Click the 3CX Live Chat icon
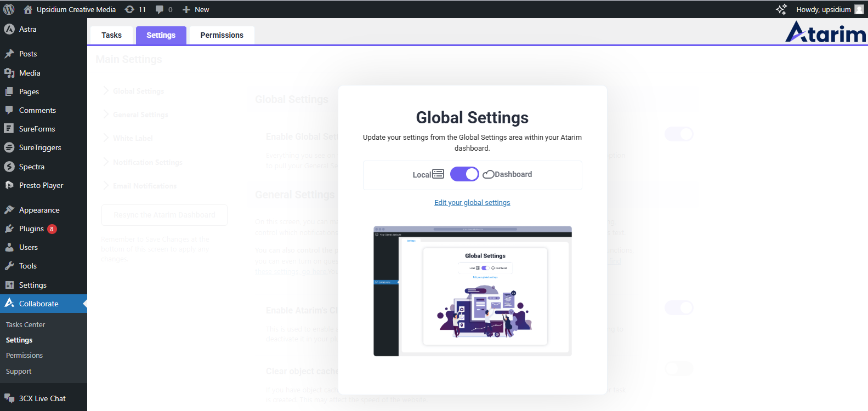This screenshot has height=411, width=868. tap(9, 398)
